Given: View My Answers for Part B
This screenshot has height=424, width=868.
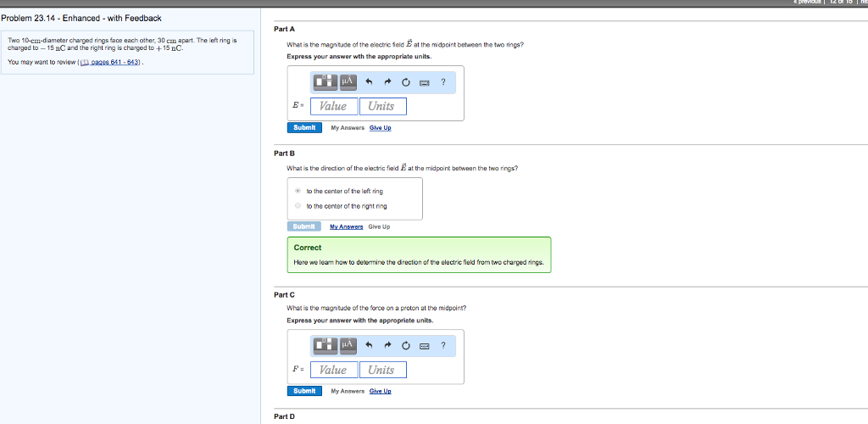Looking at the screenshot, I should coord(347,226).
